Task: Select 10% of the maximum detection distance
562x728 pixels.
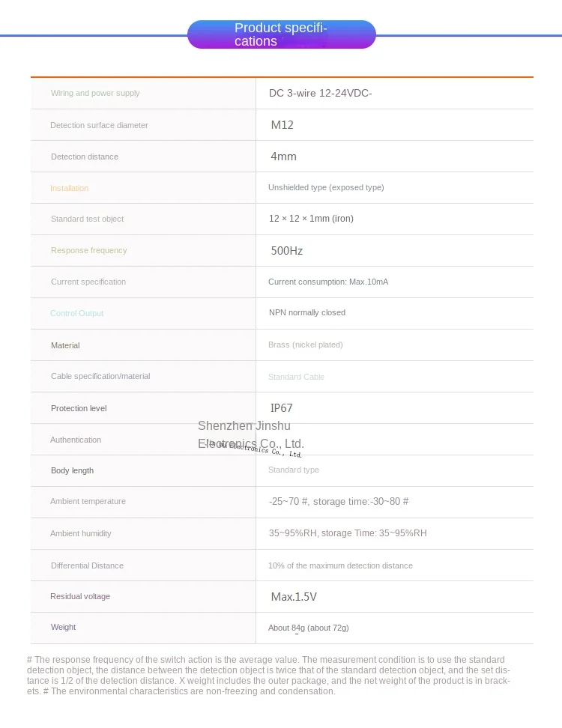Action: click(x=340, y=565)
